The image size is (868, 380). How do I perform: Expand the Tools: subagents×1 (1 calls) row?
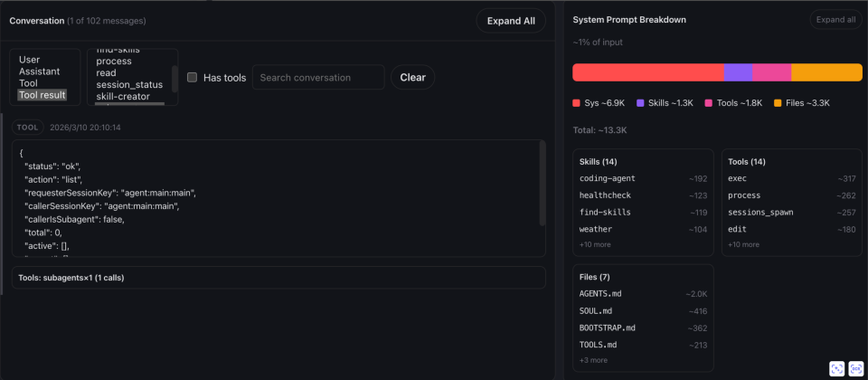point(278,278)
